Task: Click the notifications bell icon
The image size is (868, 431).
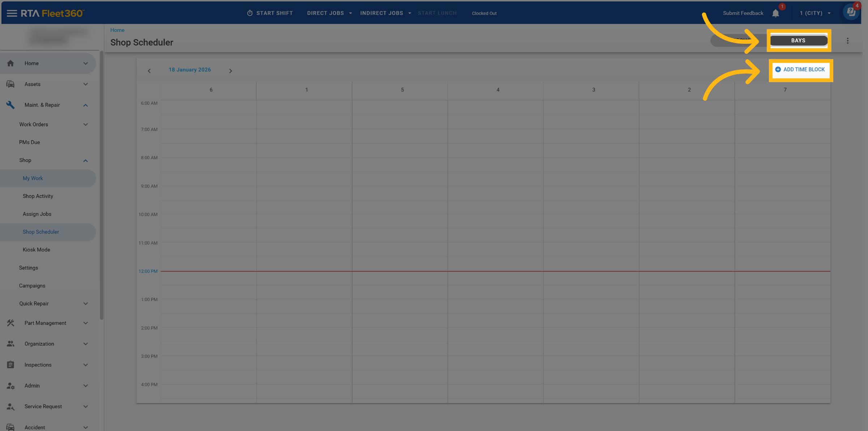Action: 775,13
